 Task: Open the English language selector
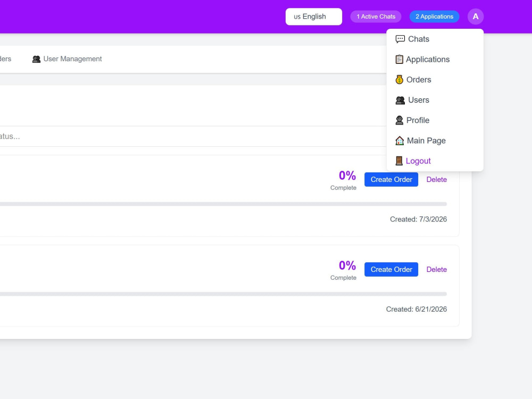313,16
